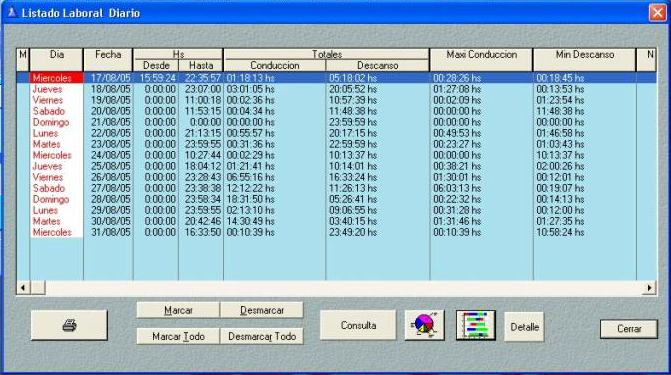This screenshot has width=671, height=375.
Task: Click the Totales group header
Action: [x=327, y=54]
